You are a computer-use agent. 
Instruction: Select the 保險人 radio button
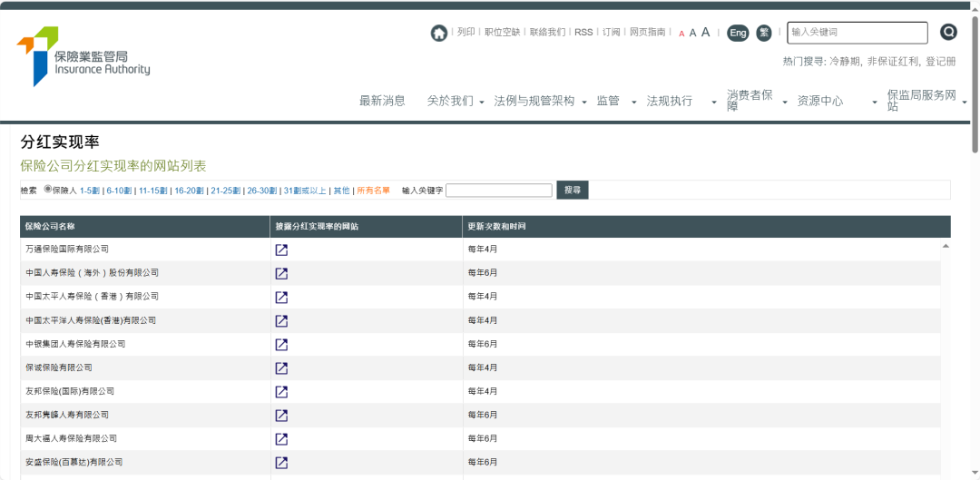[x=48, y=190]
